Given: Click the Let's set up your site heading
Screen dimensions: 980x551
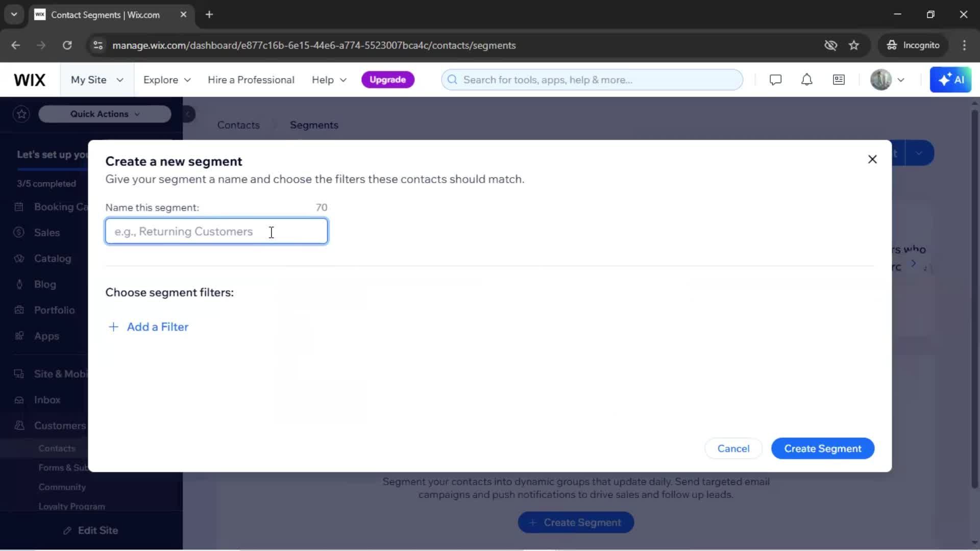Looking at the screenshot, I should 52,155.
